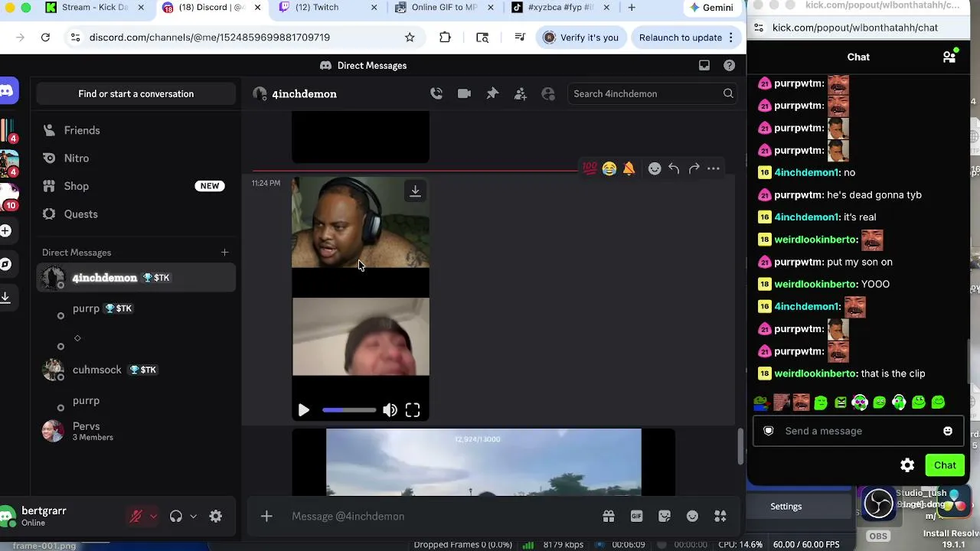Open Chrome extensions puzzle icon

pos(445,37)
